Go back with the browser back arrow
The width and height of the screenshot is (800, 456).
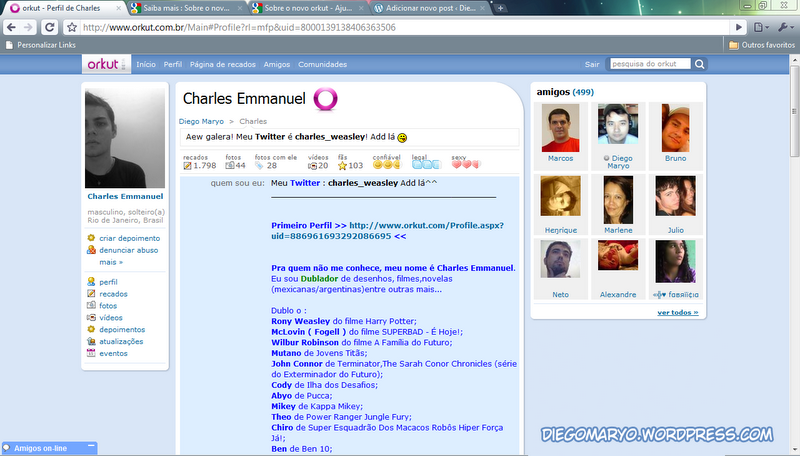11,27
